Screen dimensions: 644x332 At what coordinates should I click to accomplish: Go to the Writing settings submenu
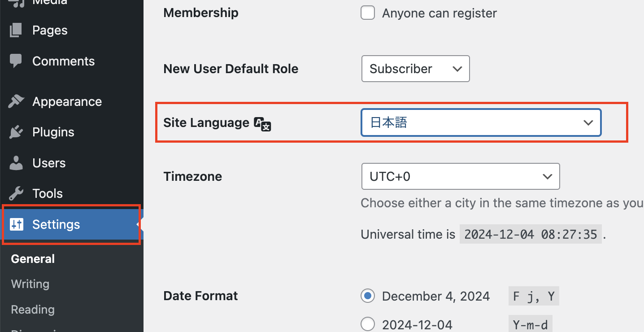pos(30,284)
